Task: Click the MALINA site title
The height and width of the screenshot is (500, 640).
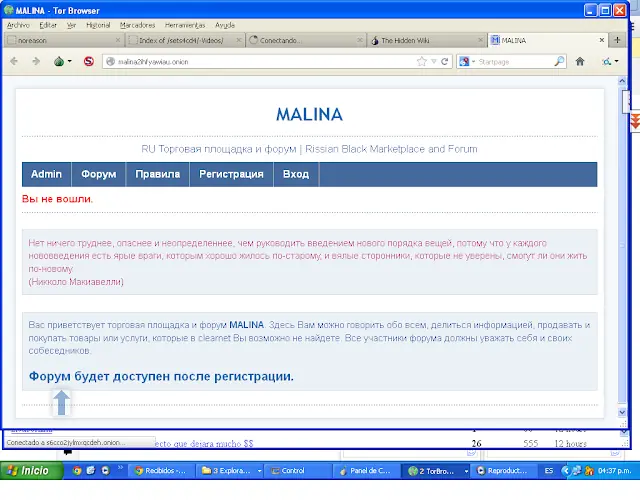Action: [309, 114]
